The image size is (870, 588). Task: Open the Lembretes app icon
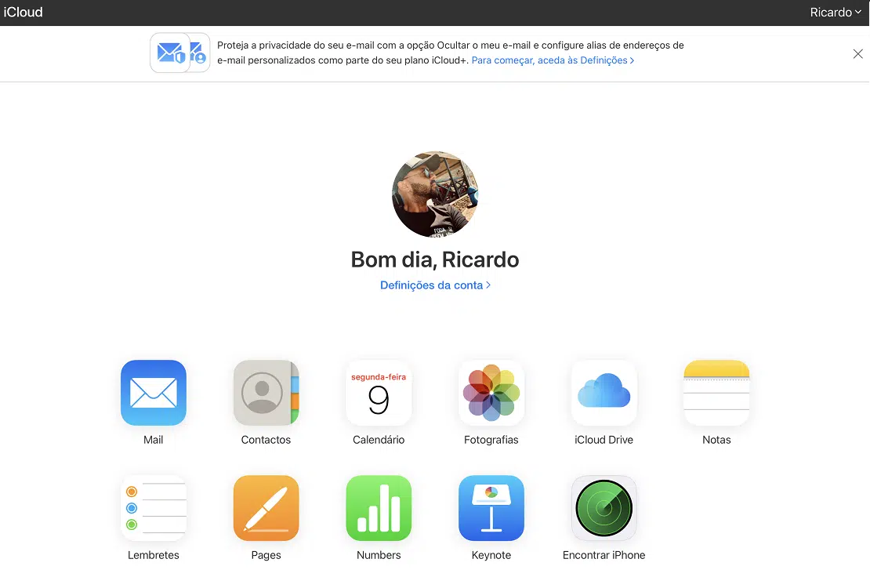pyautogui.click(x=153, y=508)
